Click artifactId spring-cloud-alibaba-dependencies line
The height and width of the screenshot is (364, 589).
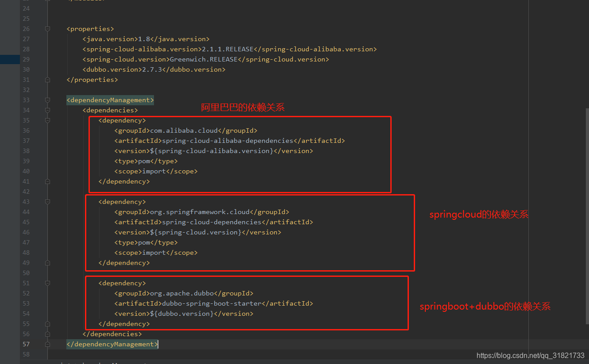click(x=229, y=141)
